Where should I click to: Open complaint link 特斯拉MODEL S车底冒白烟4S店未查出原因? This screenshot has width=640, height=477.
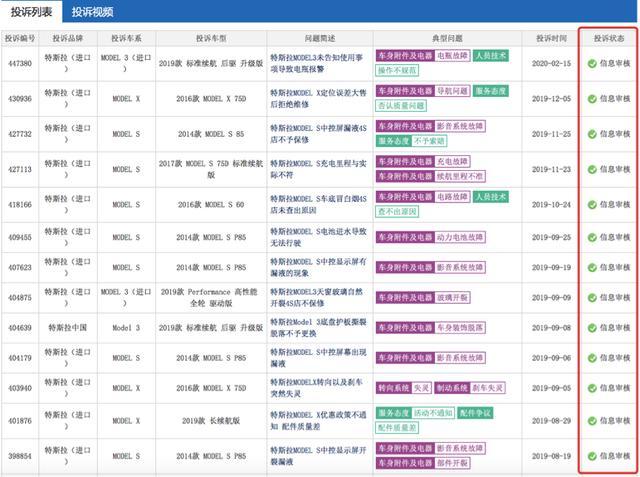(x=318, y=204)
